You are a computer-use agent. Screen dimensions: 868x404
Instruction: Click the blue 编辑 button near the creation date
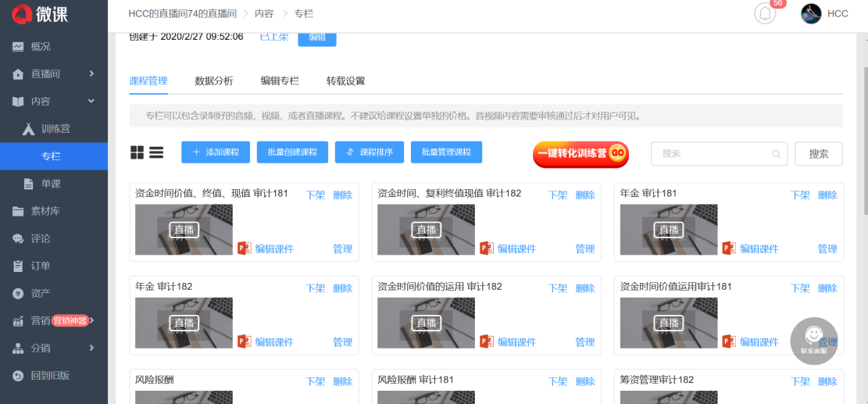pos(317,38)
